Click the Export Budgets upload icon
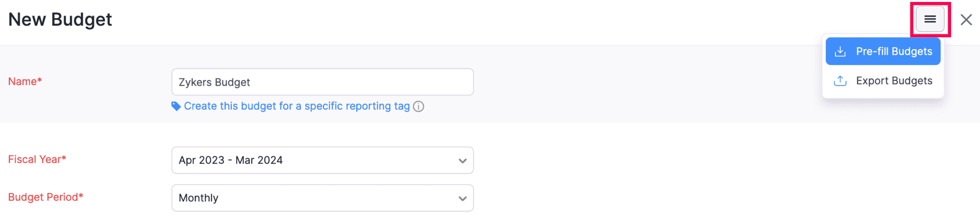The width and height of the screenshot is (980, 220). (840, 81)
